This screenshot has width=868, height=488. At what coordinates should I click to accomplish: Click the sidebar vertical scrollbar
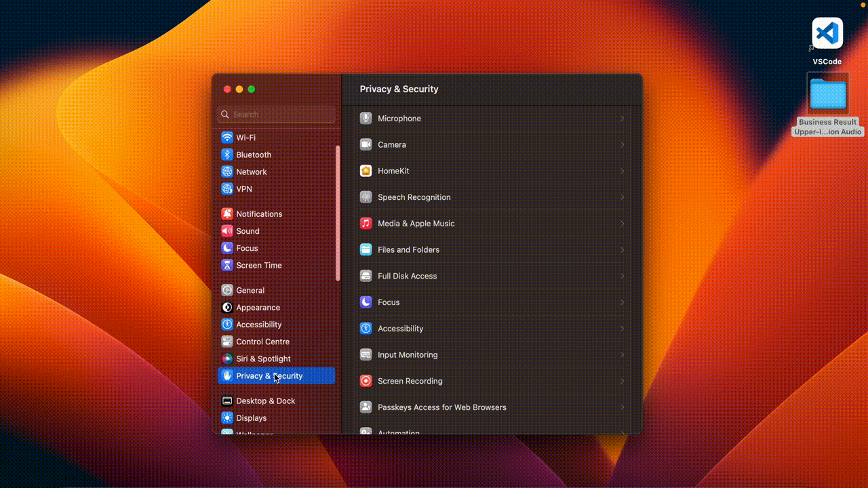[338, 213]
